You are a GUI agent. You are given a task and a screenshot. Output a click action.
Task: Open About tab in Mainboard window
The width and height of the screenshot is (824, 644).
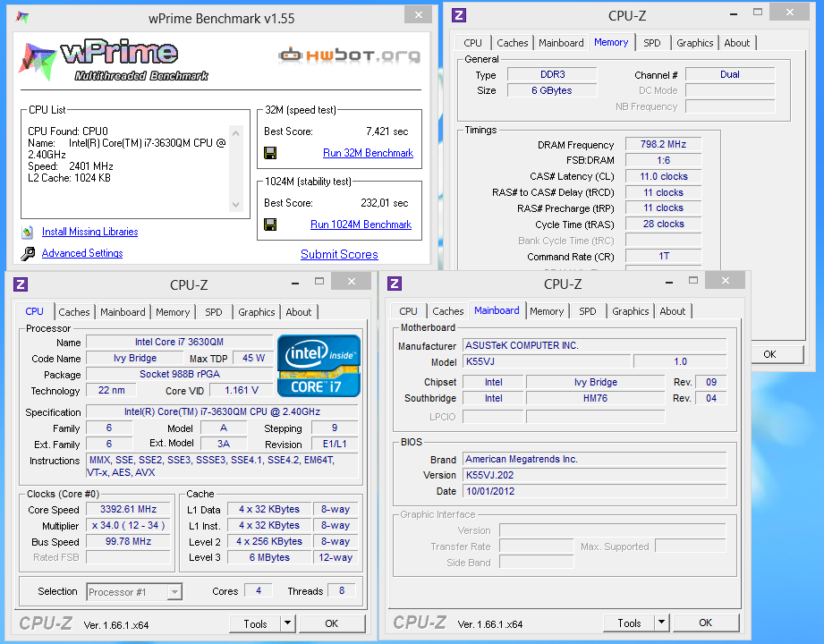tap(673, 311)
